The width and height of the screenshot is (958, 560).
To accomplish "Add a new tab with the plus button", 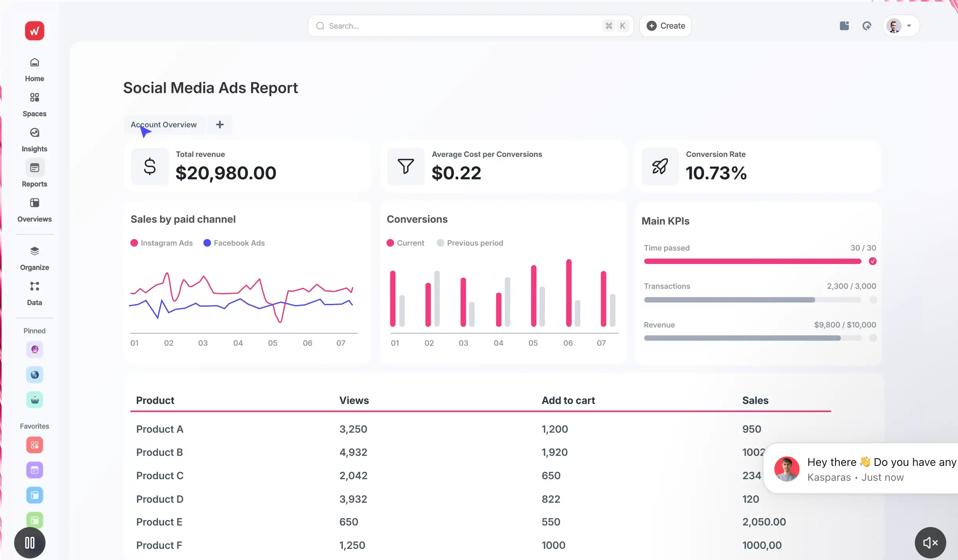I will click(219, 125).
